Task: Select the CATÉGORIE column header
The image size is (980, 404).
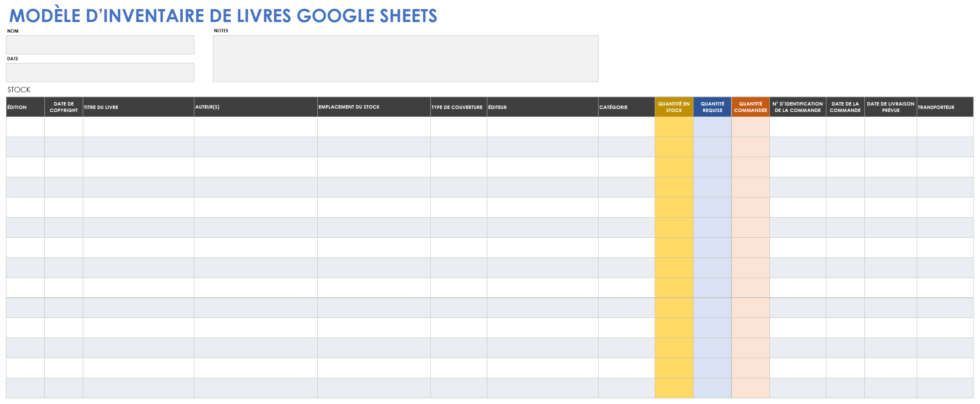Action: coord(627,107)
